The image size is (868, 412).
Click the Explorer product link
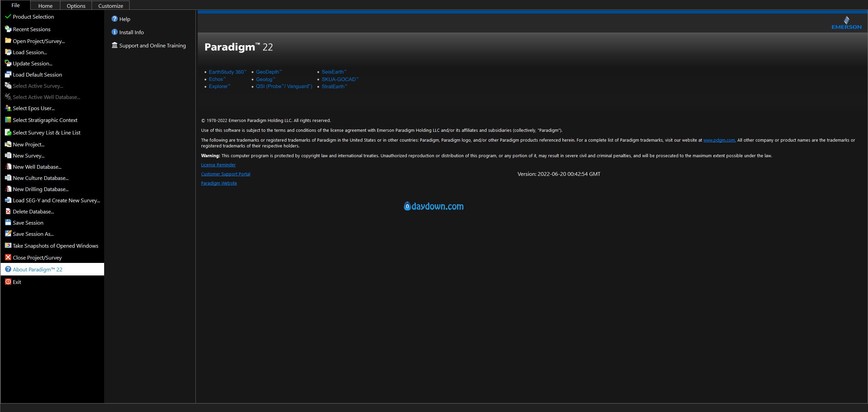(x=219, y=86)
